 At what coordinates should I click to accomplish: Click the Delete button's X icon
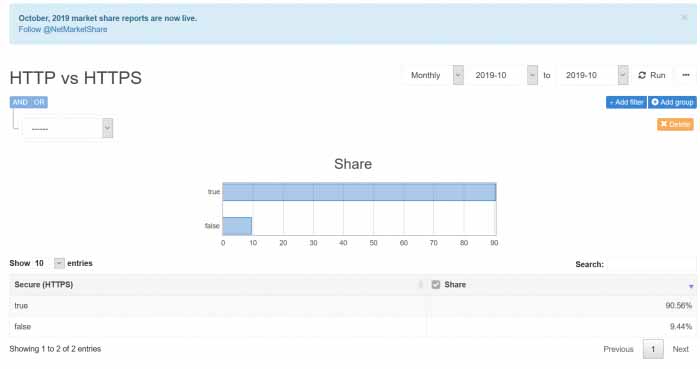click(x=663, y=124)
